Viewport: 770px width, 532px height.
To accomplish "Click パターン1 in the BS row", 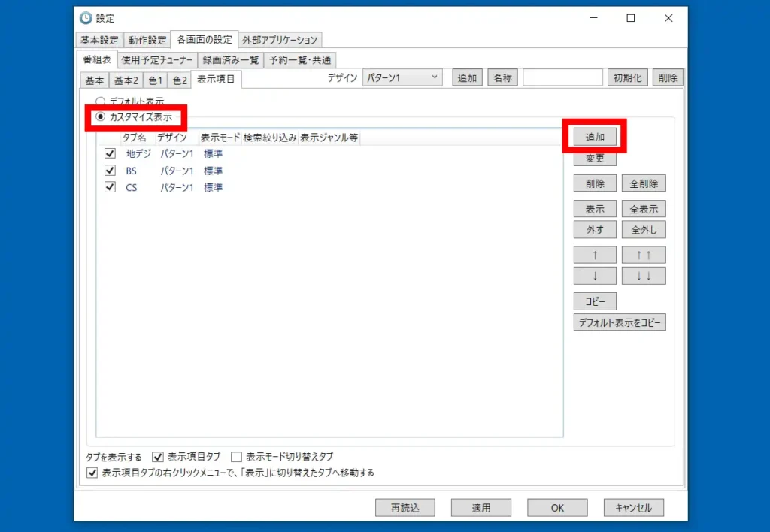I will point(177,171).
